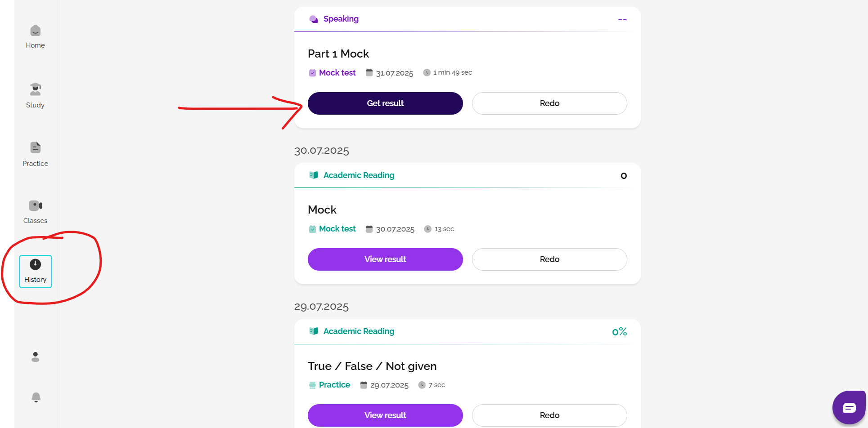Click the Practice label under True / False / Not given

coord(334,385)
